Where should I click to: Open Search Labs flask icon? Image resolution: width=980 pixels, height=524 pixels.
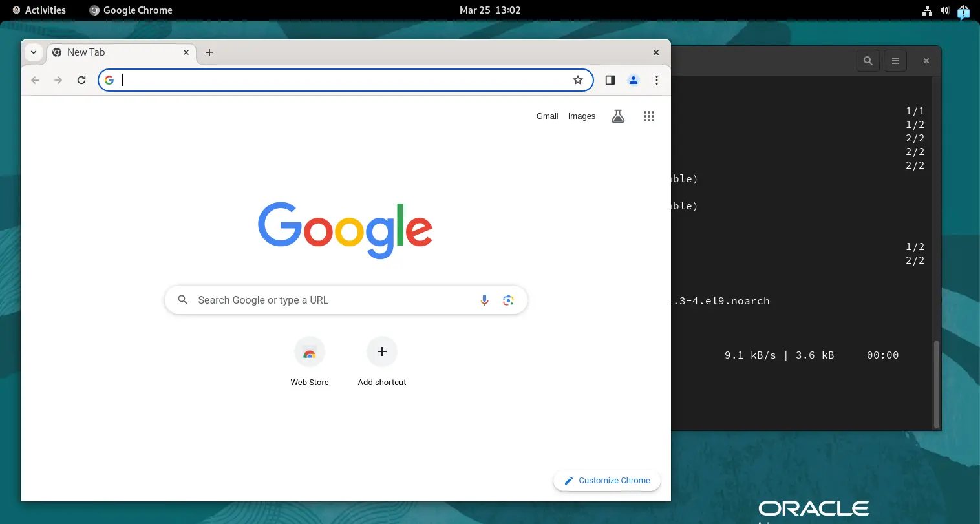tap(618, 116)
